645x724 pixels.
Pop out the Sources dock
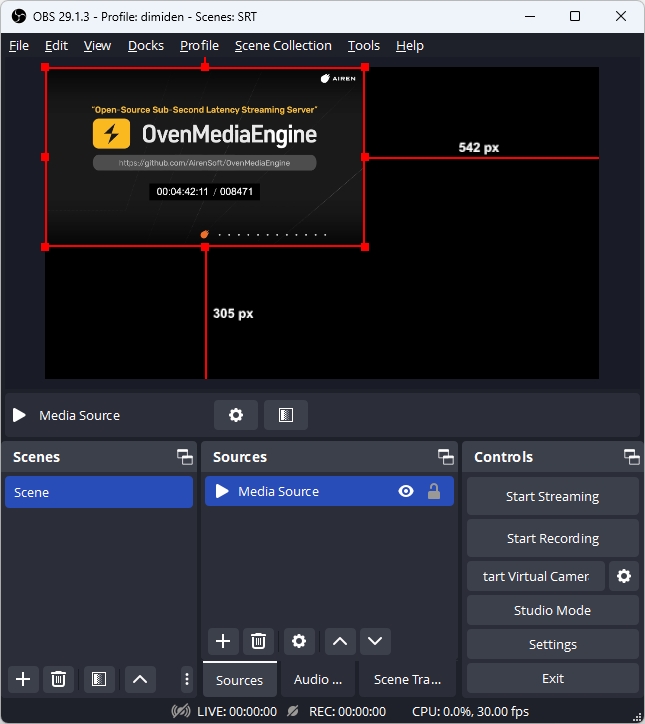(x=446, y=457)
